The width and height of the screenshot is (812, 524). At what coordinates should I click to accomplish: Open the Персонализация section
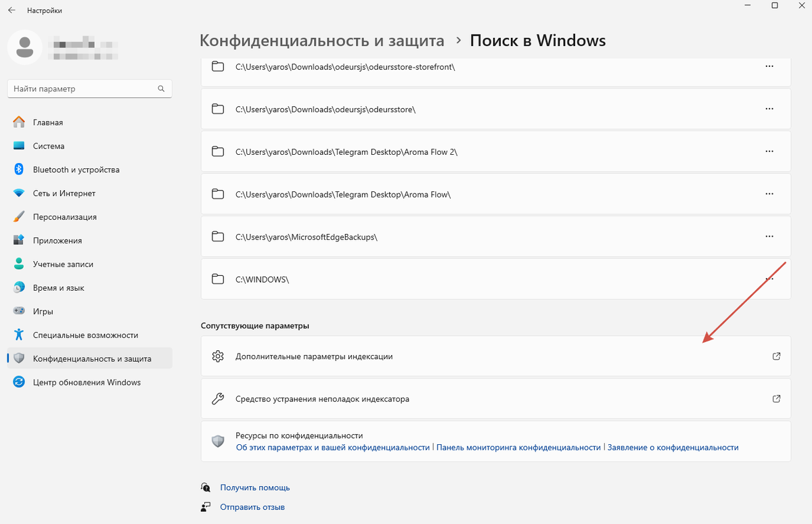click(x=89, y=217)
